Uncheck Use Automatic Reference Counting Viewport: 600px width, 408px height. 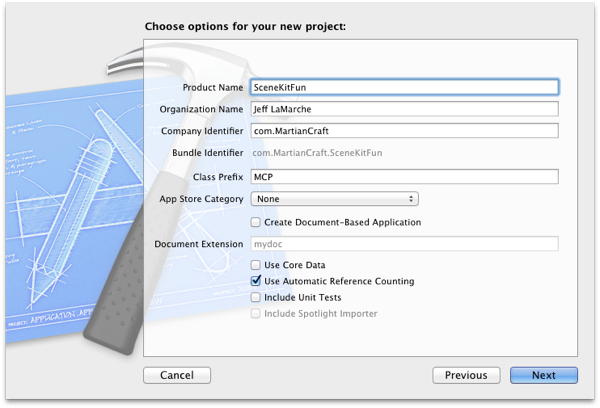pos(256,281)
